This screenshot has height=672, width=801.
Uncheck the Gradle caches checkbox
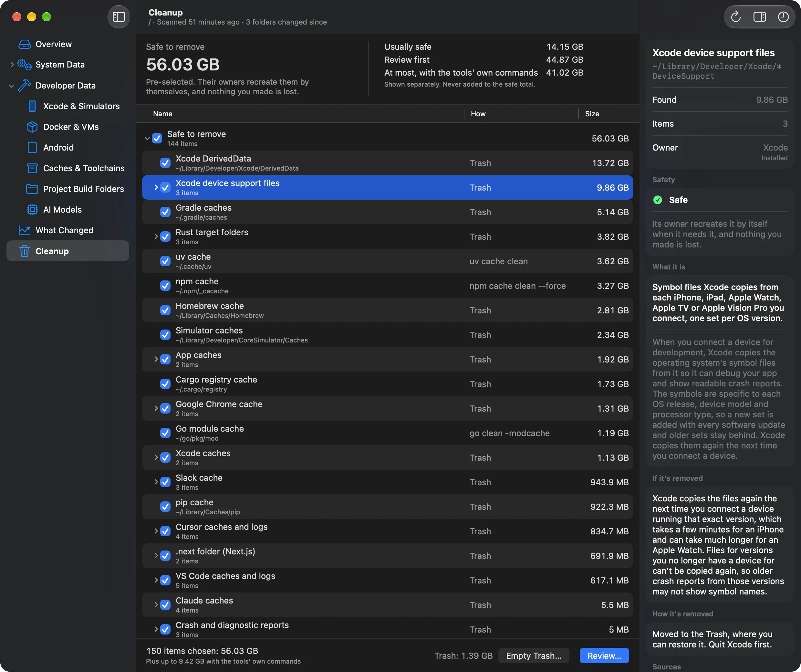pyautogui.click(x=165, y=212)
